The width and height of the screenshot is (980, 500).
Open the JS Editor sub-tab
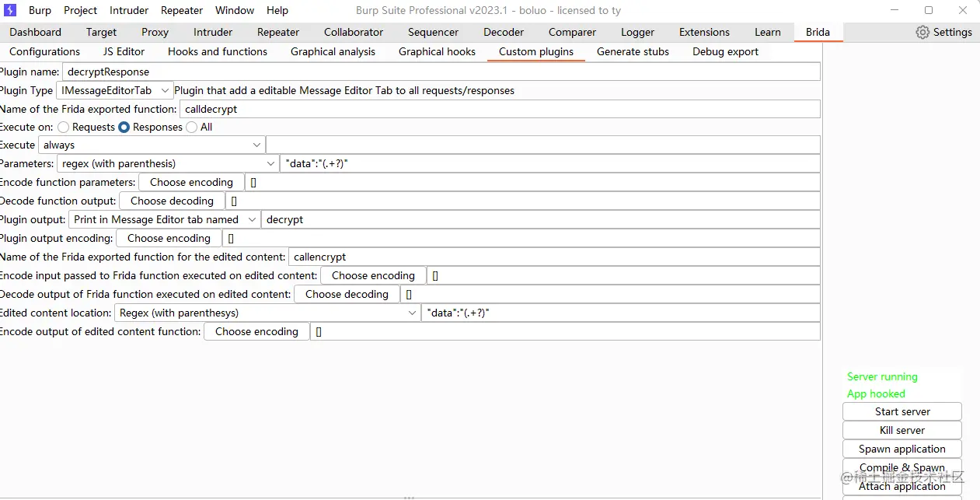click(124, 51)
